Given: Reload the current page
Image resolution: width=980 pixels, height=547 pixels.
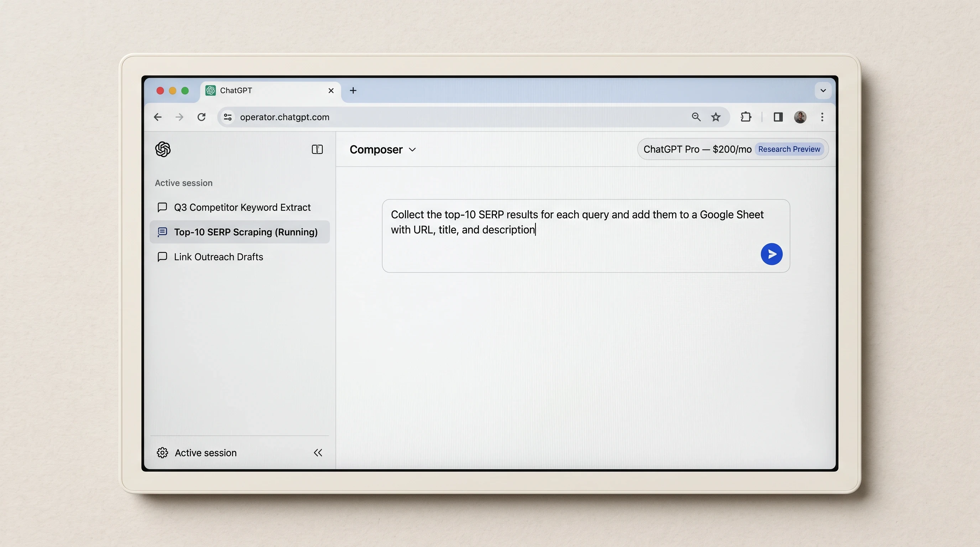Looking at the screenshot, I should (202, 117).
